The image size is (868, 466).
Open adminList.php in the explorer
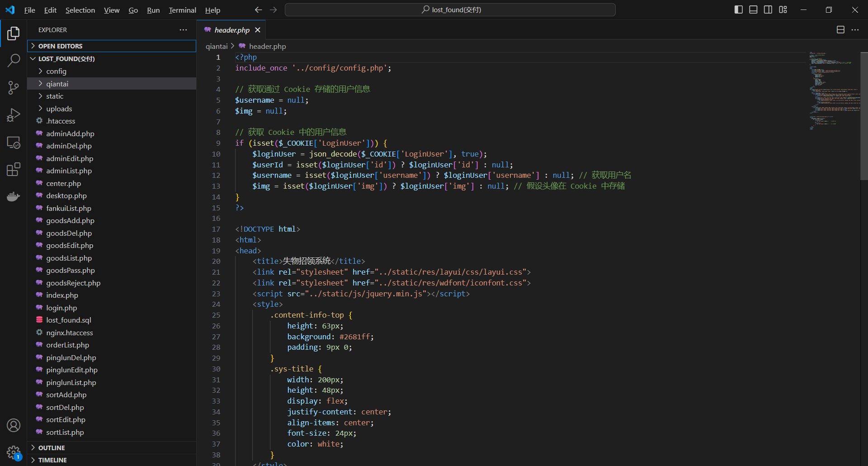click(112, 171)
